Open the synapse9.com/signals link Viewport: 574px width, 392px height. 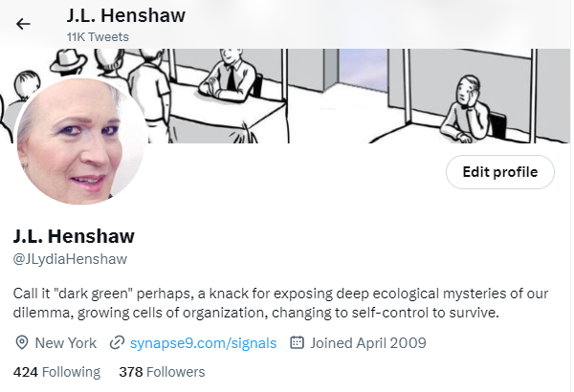pyautogui.click(x=203, y=343)
